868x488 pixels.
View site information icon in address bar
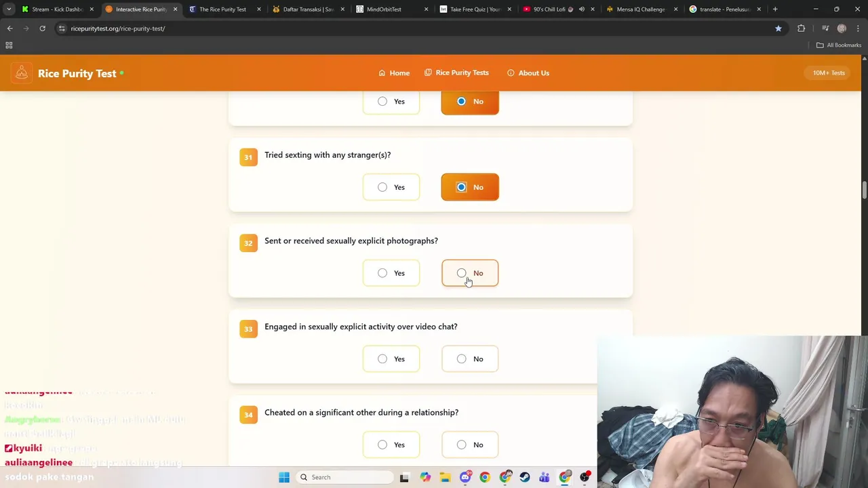pos(62,28)
